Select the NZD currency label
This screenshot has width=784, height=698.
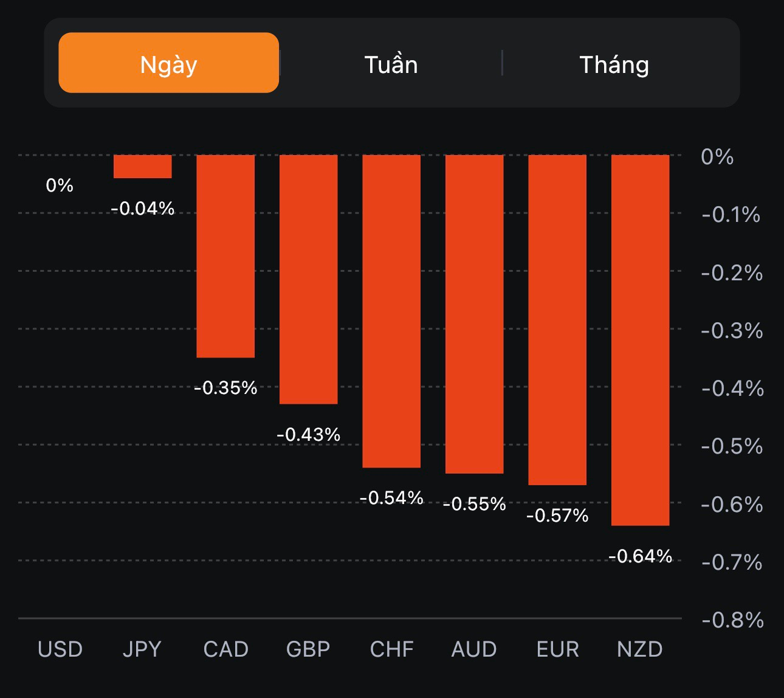[x=639, y=649]
